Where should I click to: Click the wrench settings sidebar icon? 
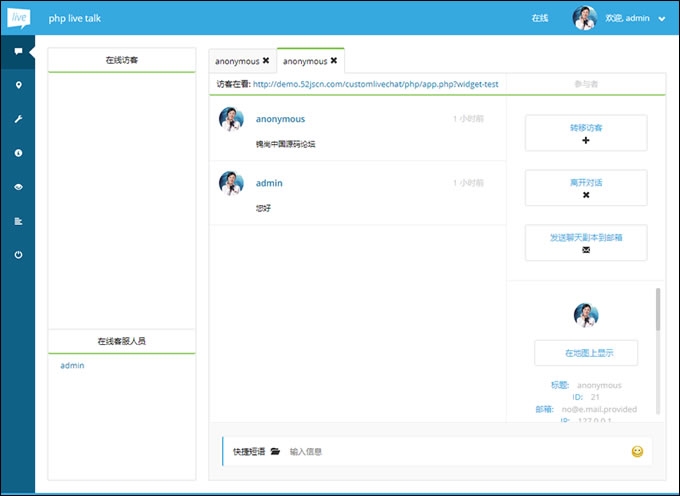(x=18, y=119)
